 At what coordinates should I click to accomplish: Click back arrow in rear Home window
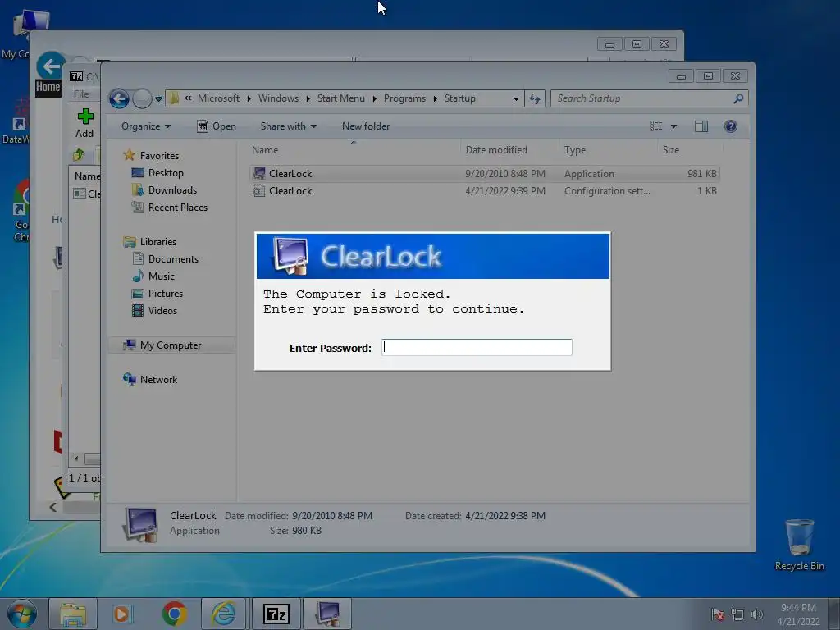click(x=51, y=66)
